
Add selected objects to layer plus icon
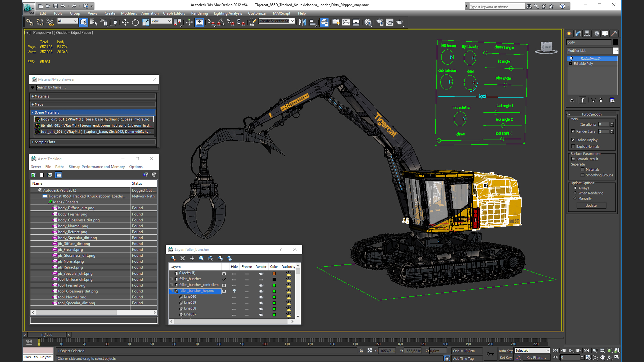coord(192,258)
